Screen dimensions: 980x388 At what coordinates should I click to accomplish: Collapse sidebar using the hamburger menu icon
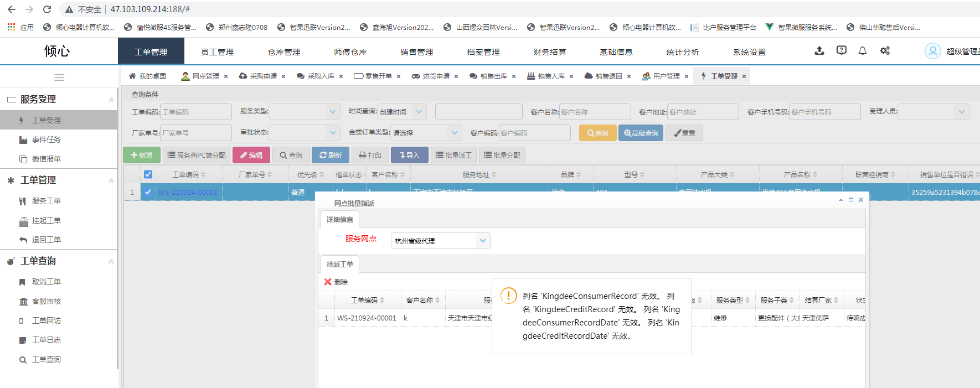59,77
